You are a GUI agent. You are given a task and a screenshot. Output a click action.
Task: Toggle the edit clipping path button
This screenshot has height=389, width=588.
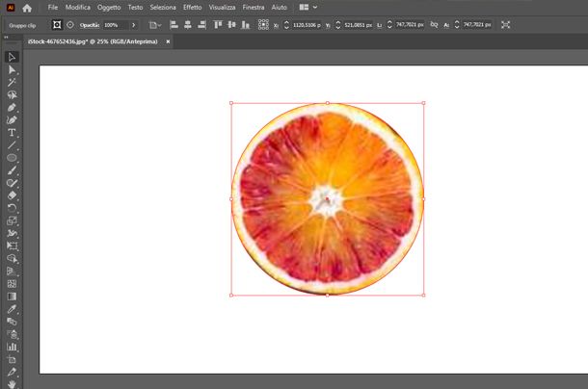tap(57, 24)
